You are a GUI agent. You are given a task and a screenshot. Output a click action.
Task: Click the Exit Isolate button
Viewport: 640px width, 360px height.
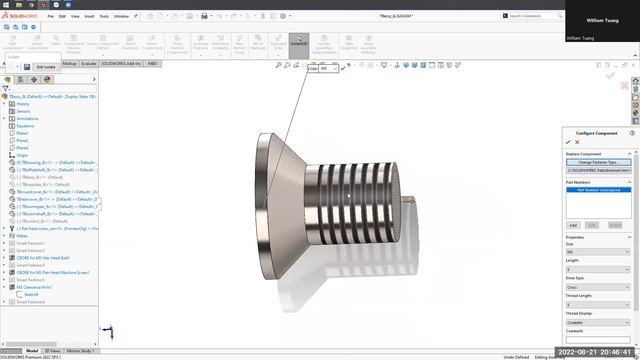(x=46, y=67)
